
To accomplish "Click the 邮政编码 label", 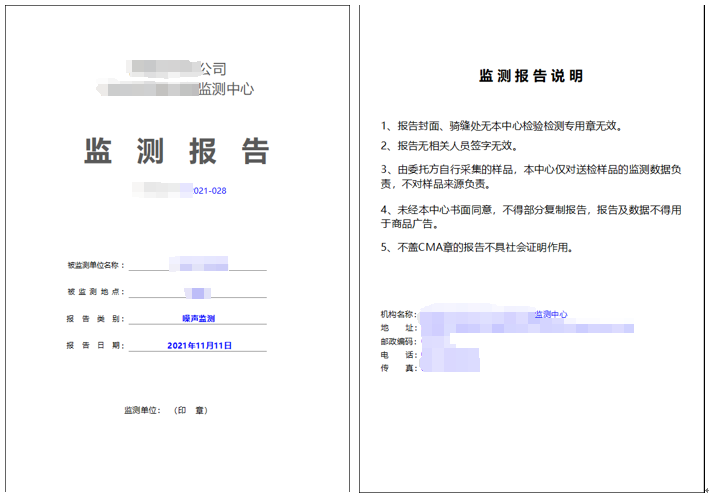I will tap(398, 341).
